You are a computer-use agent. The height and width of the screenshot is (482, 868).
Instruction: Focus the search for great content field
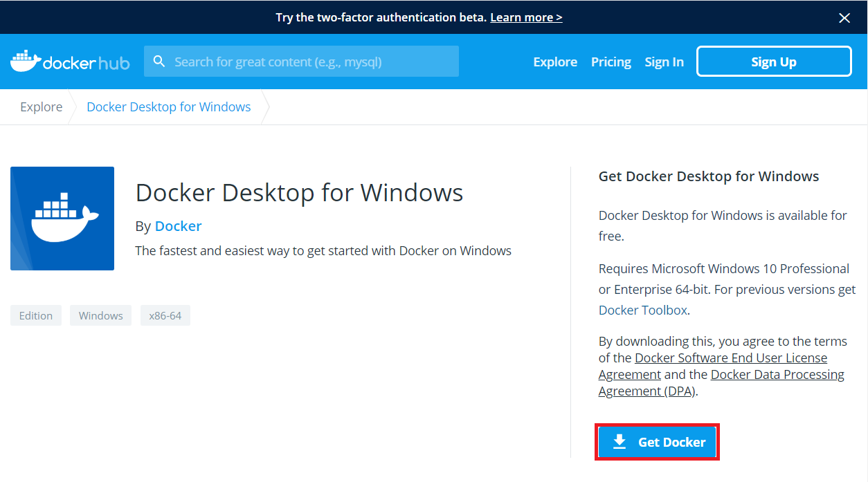[301, 62]
